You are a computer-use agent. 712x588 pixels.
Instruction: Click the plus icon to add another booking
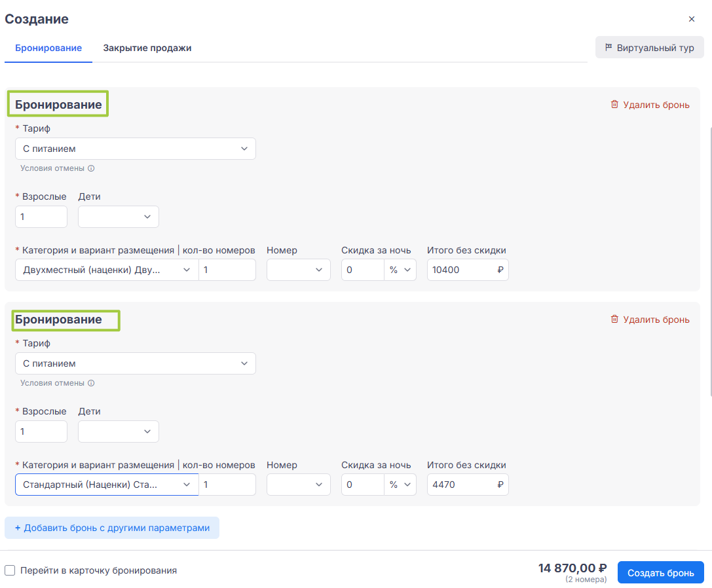(x=18, y=528)
